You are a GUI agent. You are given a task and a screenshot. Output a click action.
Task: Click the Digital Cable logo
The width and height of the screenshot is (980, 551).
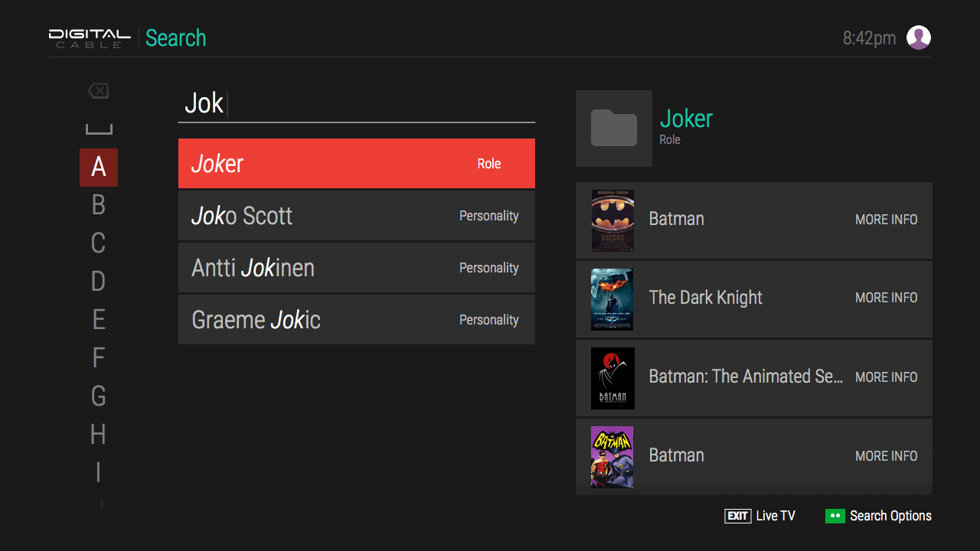pyautogui.click(x=90, y=38)
